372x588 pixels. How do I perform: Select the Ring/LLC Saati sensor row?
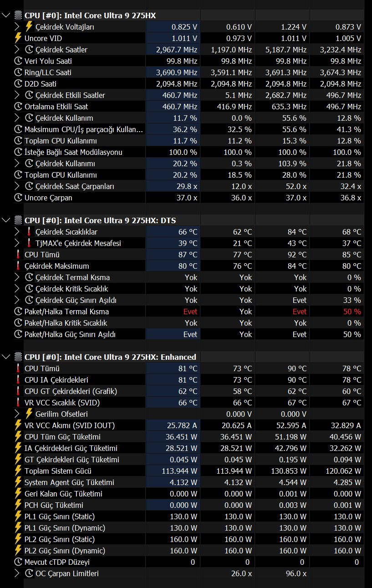[x=188, y=72]
